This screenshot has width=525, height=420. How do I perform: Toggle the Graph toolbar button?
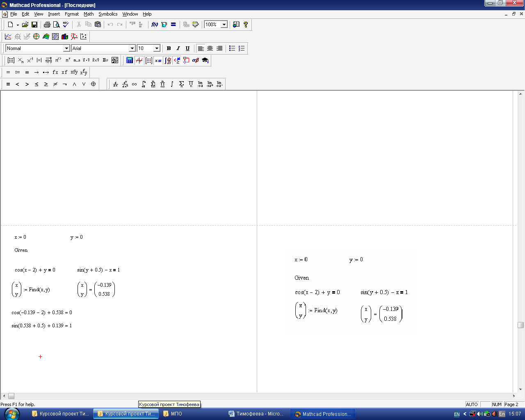pos(139,60)
